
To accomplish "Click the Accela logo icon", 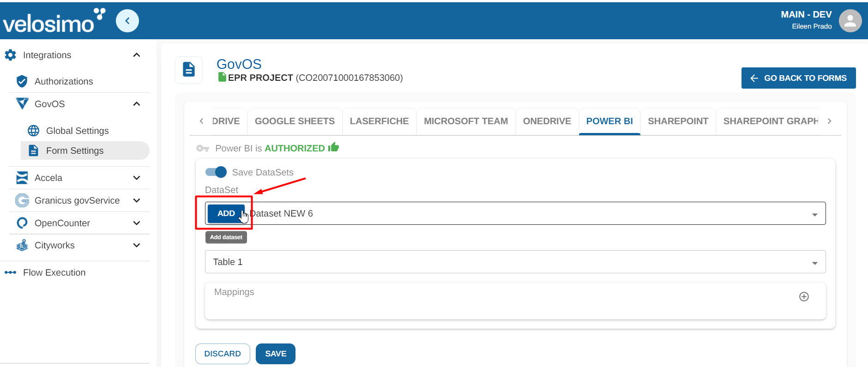I will click(x=22, y=178).
